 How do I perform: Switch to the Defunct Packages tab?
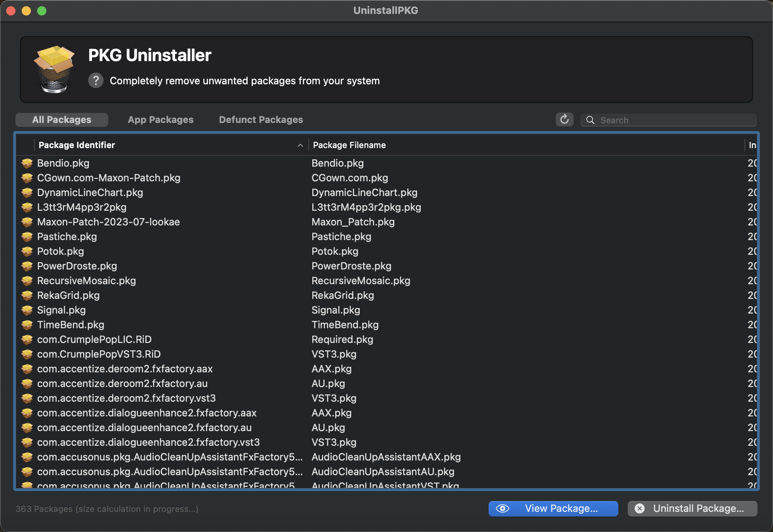(x=261, y=119)
